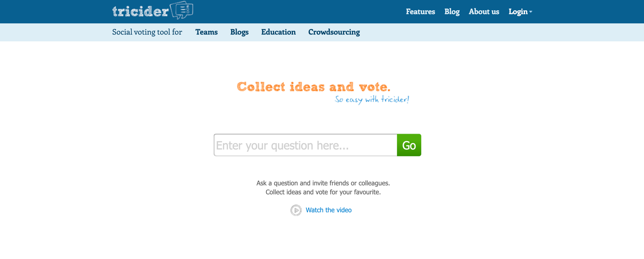The image size is (644, 259).
Task: Click the tricider wordmark to go home
Action: pos(140,11)
